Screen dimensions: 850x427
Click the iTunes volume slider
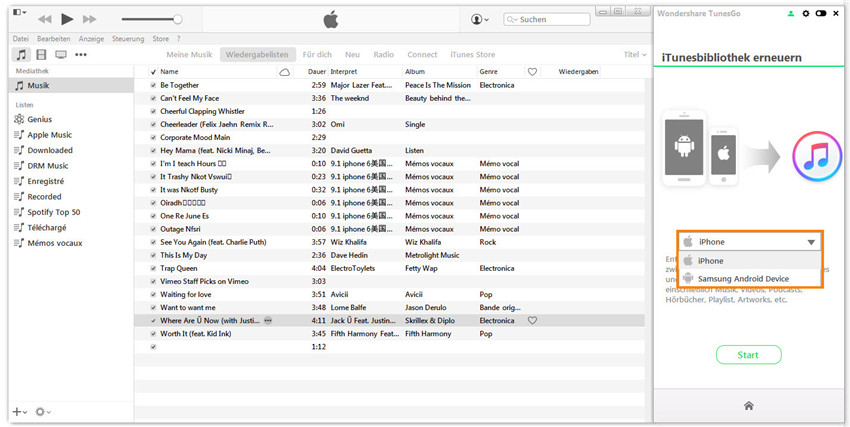[x=151, y=20]
